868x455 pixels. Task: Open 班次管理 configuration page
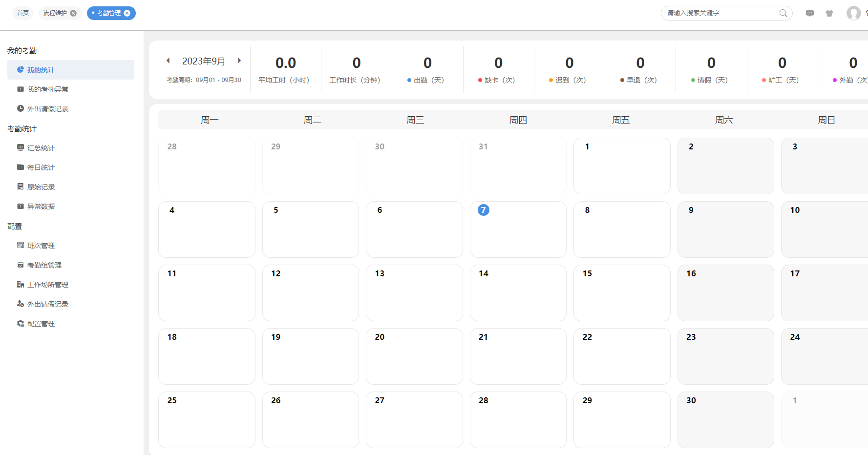click(41, 246)
